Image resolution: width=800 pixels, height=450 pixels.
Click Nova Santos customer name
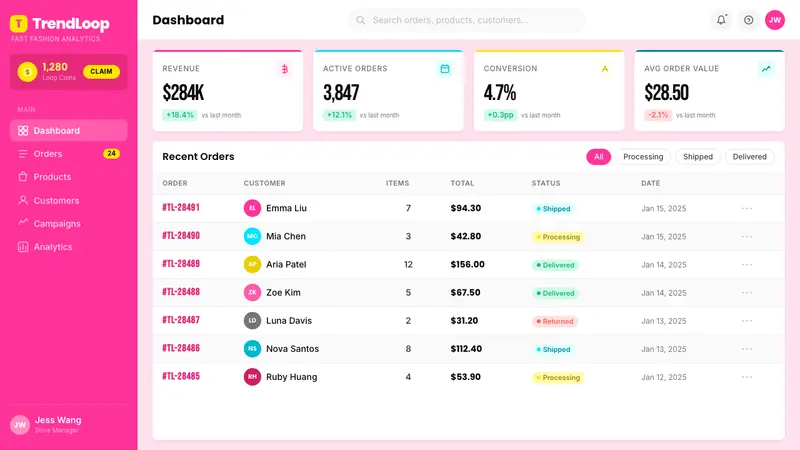[292, 348]
